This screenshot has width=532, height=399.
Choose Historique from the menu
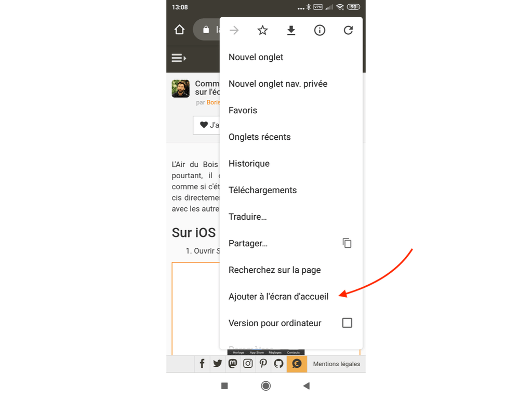pos(249,163)
